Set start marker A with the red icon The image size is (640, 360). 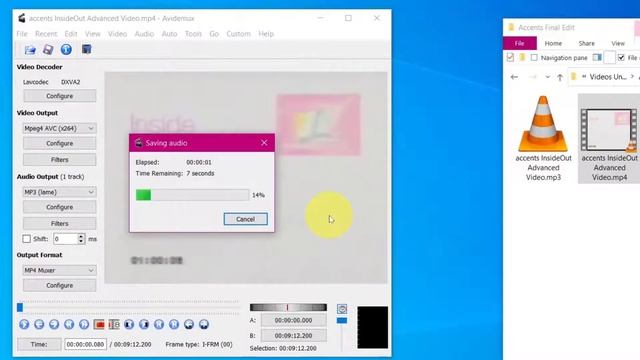tap(99, 324)
